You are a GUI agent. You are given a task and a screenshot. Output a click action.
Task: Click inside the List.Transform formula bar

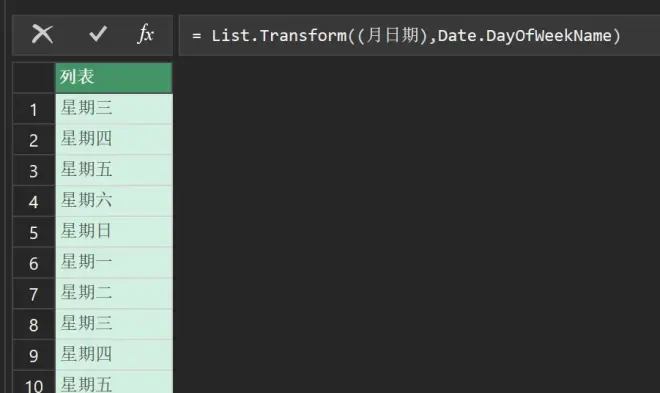pos(419,35)
